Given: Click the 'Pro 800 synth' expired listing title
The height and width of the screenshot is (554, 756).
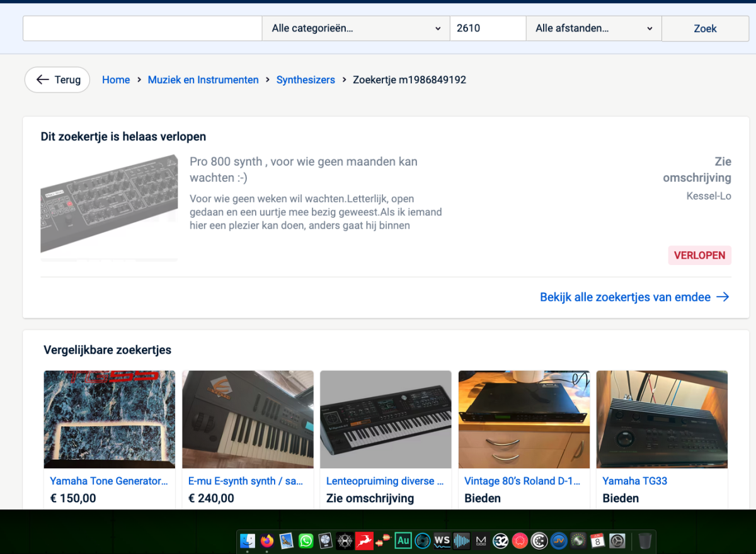Looking at the screenshot, I should point(304,170).
